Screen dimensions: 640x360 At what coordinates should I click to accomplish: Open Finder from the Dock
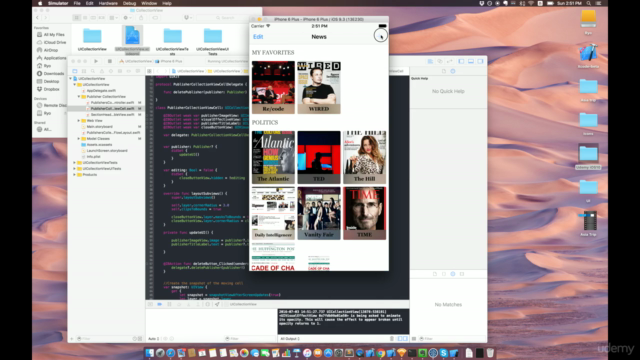point(150,353)
